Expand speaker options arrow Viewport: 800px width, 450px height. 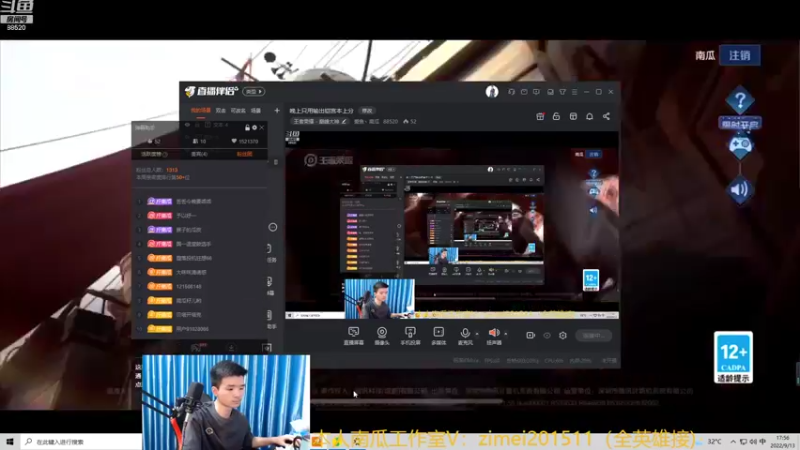tap(506, 334)
